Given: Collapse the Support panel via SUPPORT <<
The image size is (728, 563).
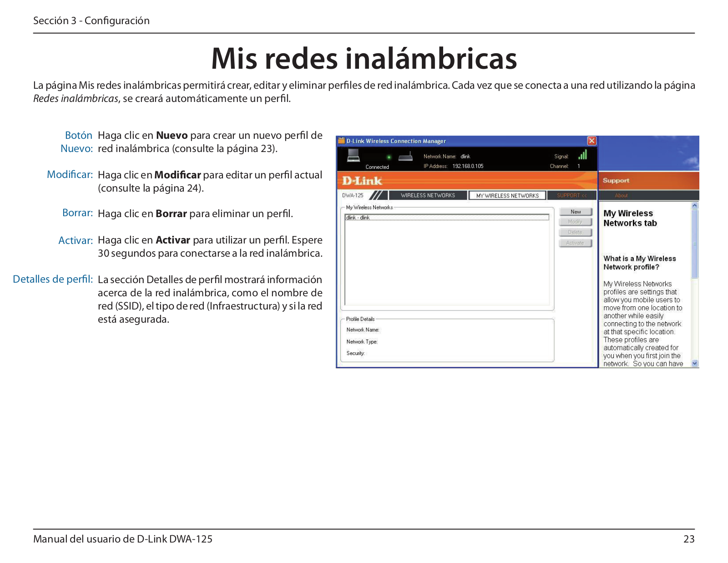Looking at the screenshot, I should coord(571,195).
